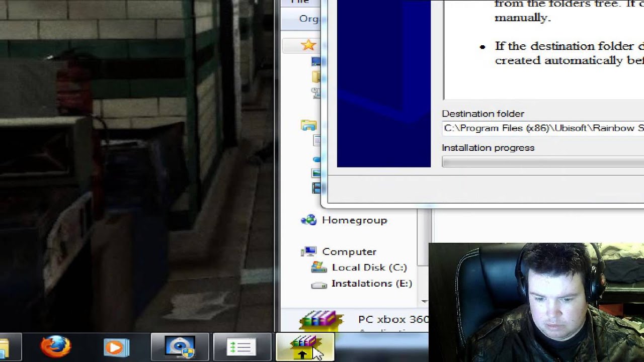This screenshot has height=362, width=644.
Task: Click the 'Installation progress' label
Action: pos(488,148)
